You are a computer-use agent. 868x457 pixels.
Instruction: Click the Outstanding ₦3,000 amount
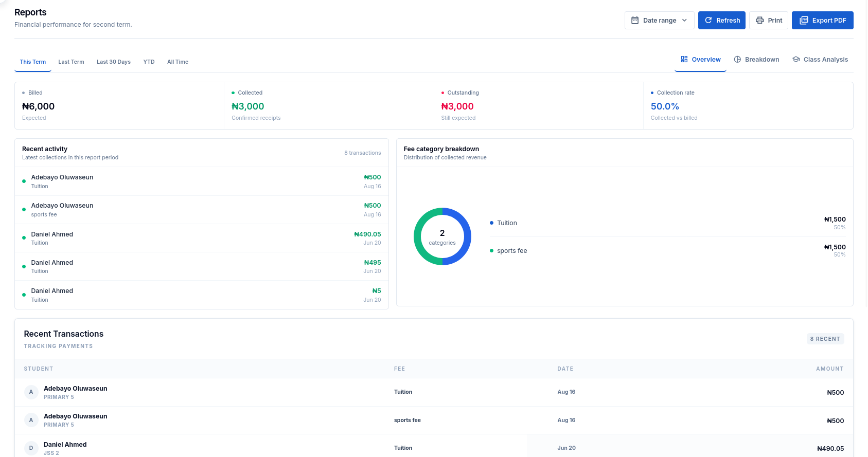457,106
